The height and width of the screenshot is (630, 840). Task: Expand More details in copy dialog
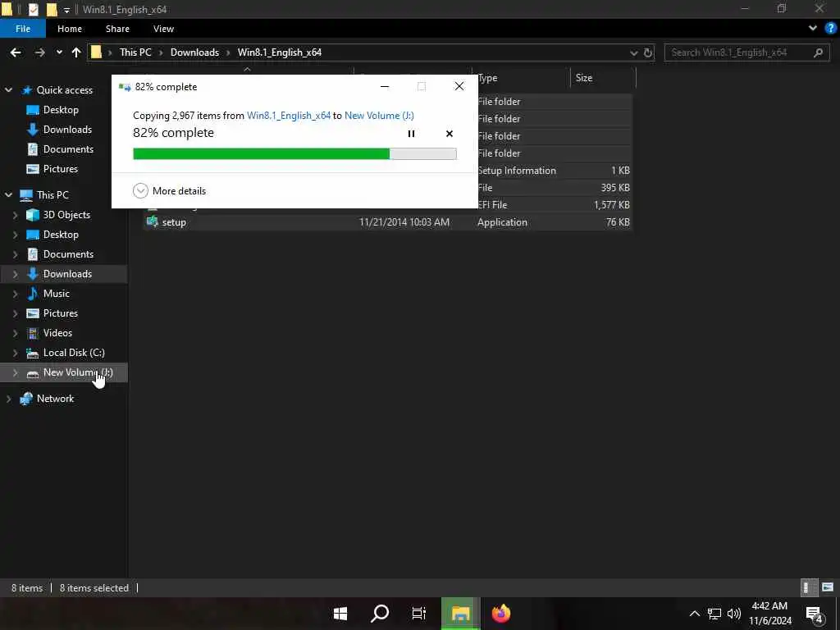(x=169, y=190)
